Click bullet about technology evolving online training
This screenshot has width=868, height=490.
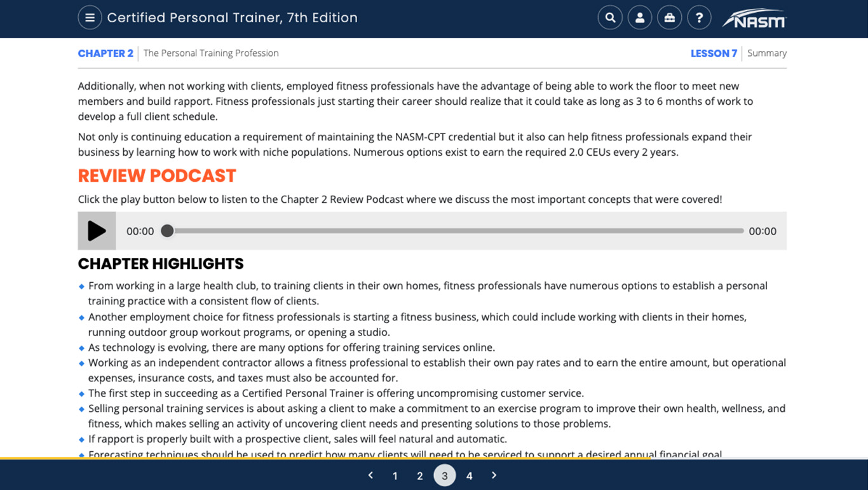(x=292, y=348)
